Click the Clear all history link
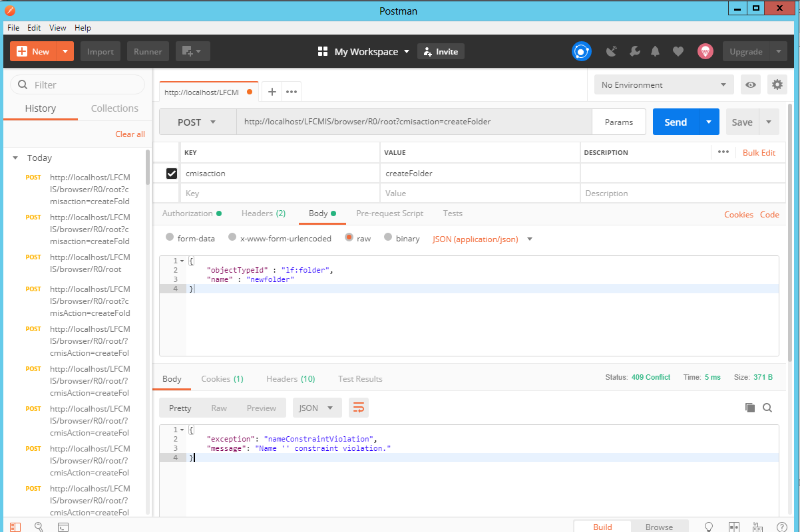The width and height of the screenshot is (800, 532). 130,134
